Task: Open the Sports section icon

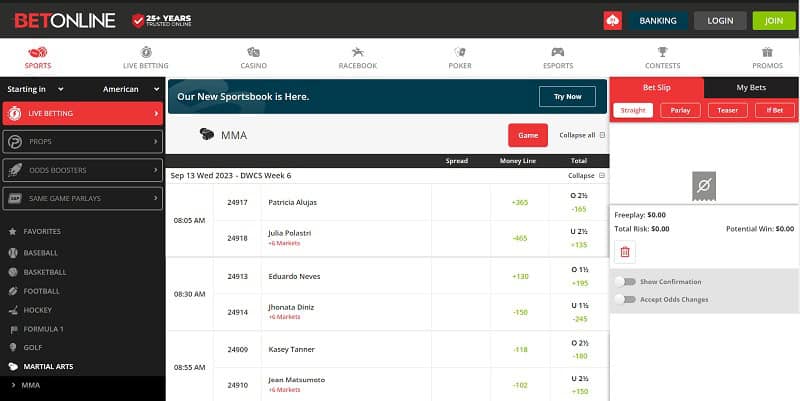Action: click(x=38, y=52)
